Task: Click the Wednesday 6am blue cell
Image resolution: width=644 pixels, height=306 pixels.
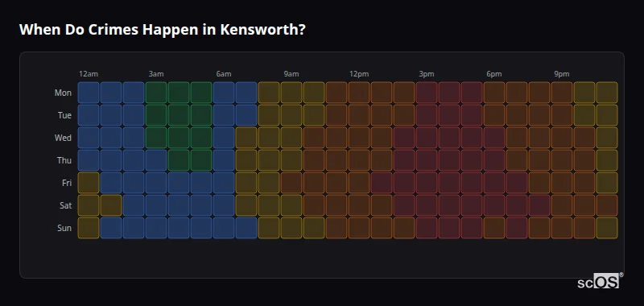Action: point(224,138)
